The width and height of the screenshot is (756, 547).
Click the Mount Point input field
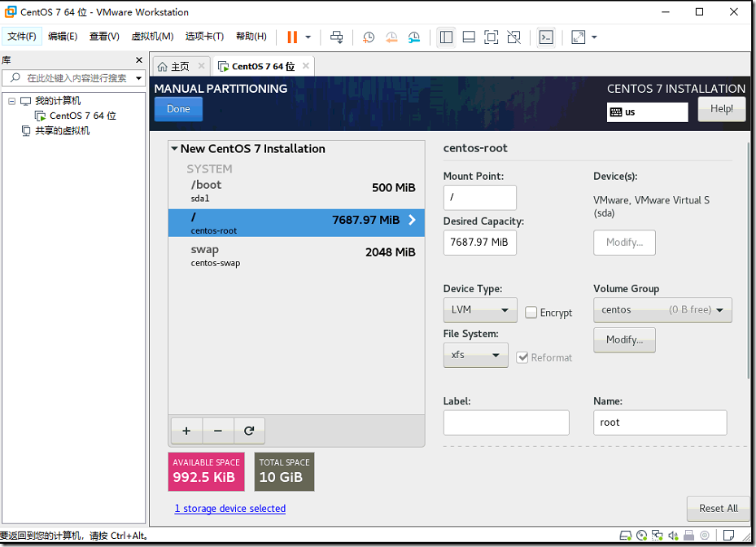click(x=480, y=197)
